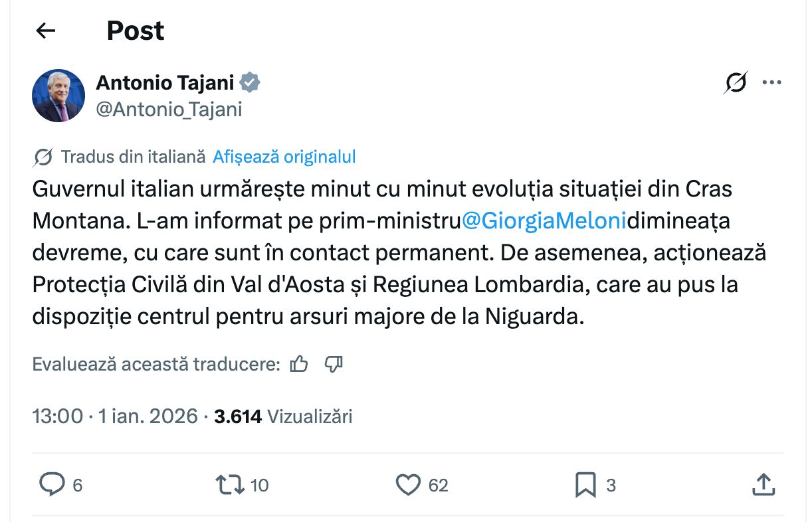Open the three-dot more options menu
The height and width of the screenshot is (522, 812).
coord(771,83)
